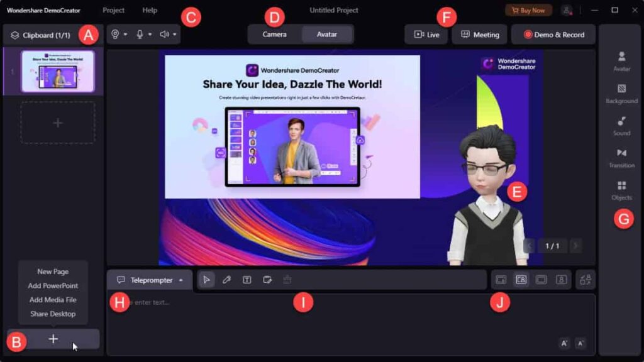Screen dimensions: 644x362
Task: Click the Meeting button
Action: tap(480, 35)
